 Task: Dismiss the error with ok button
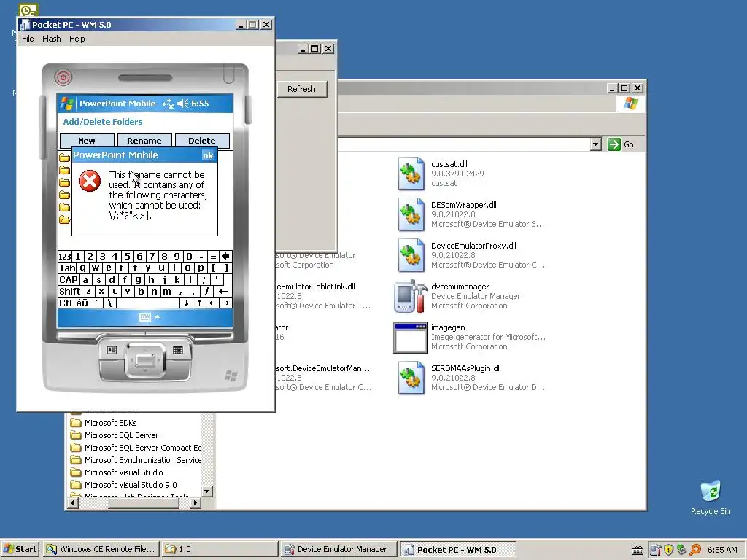[x=208, y=155]
